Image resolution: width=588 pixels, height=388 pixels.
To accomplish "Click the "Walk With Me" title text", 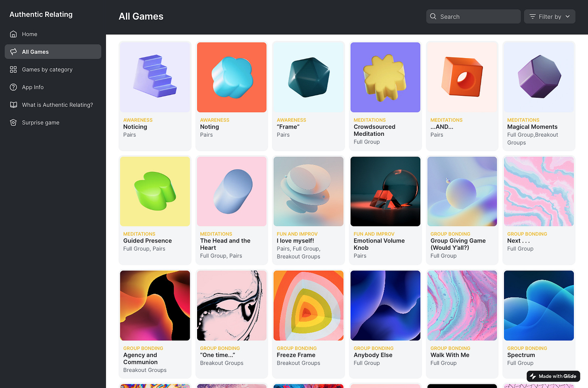I will (450, 355).
